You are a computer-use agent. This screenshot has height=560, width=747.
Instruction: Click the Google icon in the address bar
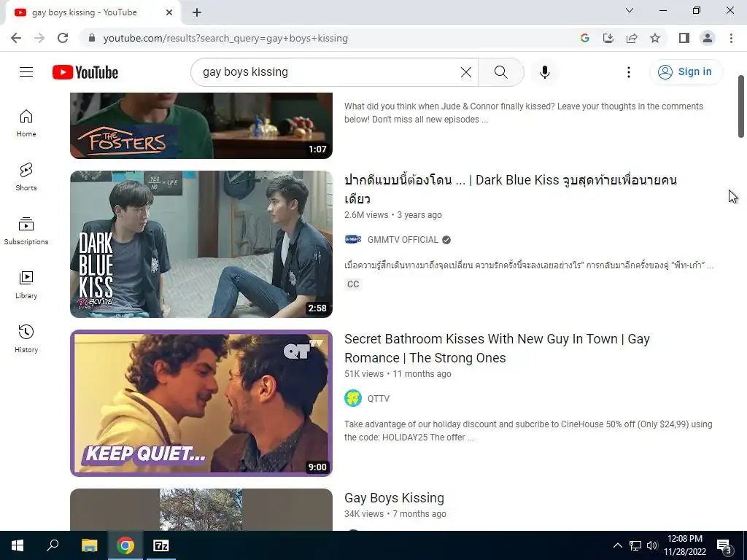point(584,38)
